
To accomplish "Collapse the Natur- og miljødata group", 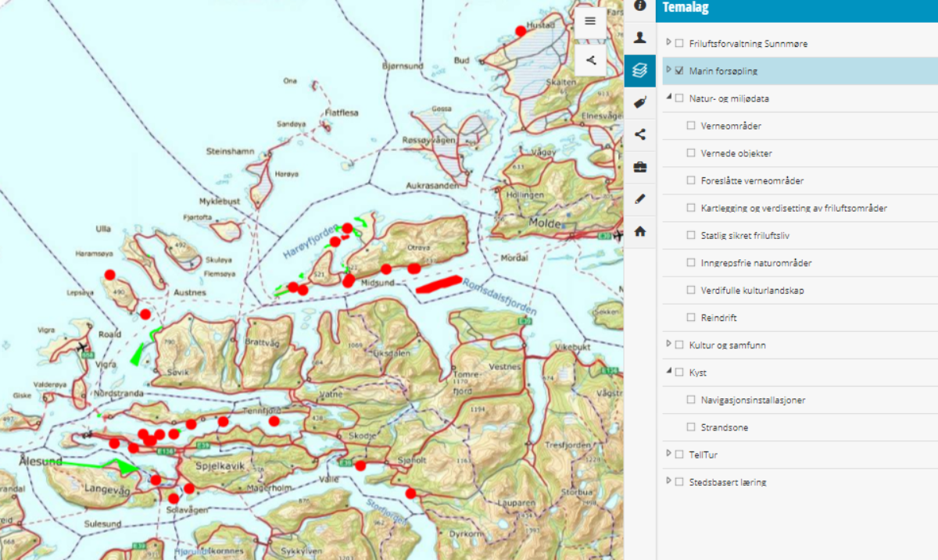I will 668,98.
